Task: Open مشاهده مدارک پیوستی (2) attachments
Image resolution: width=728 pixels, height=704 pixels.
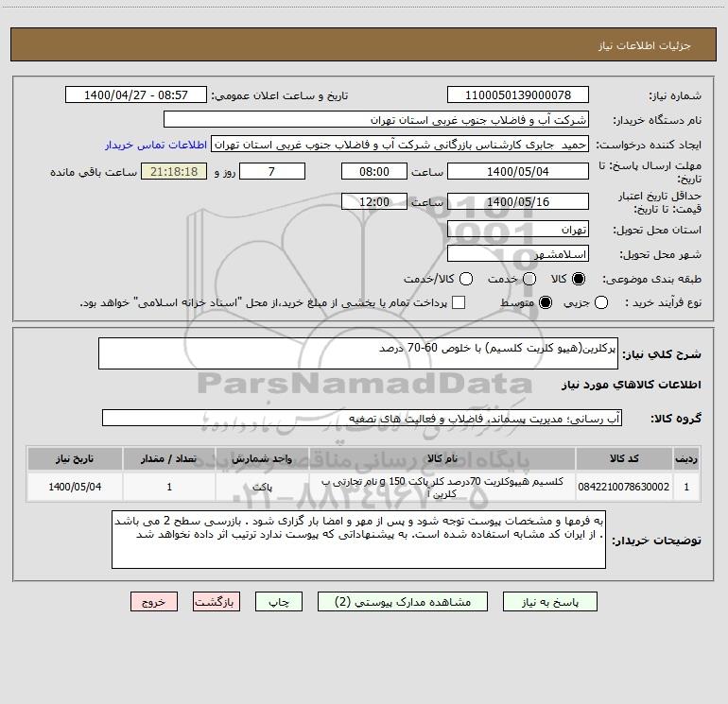Action: tap(403, 602)
